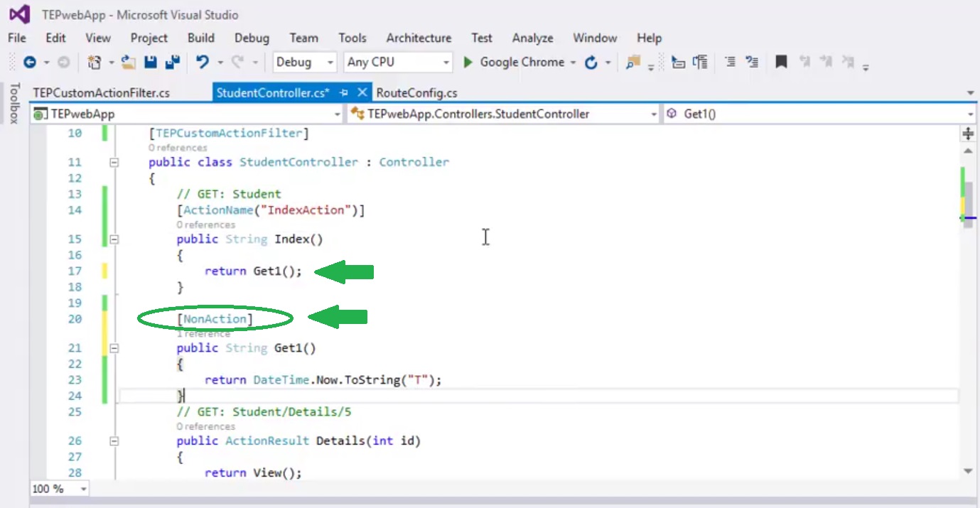Click the 0 references link above Index

205,225
